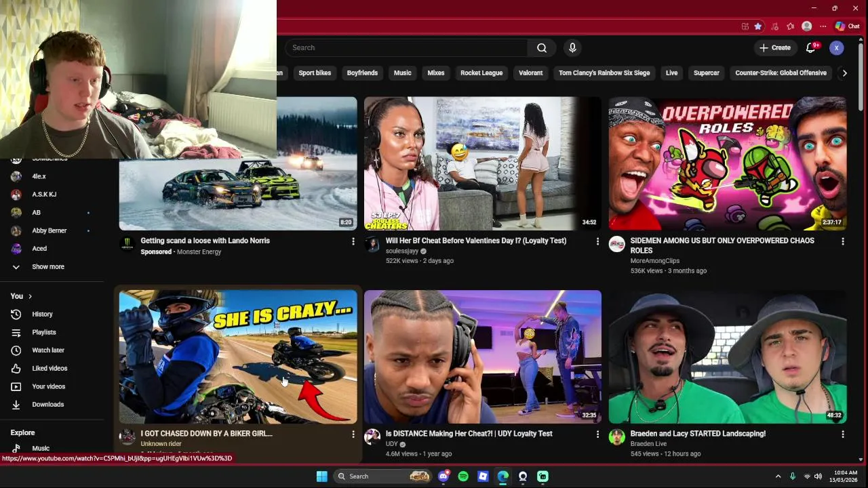Click the YouTube search input field
The height and width of the screenshot is (488, 868).
(x=407, y=47)
